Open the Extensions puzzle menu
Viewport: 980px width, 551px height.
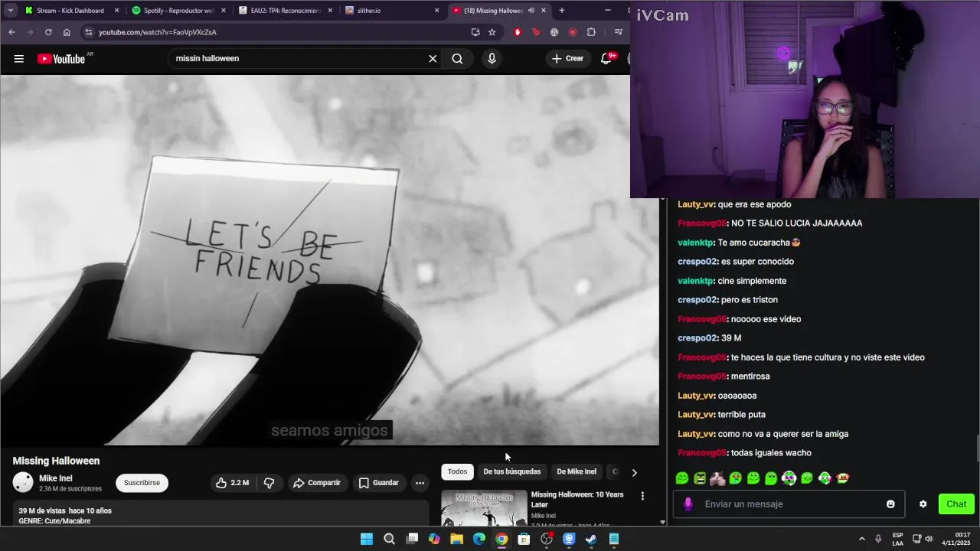(x=591, y=32)
